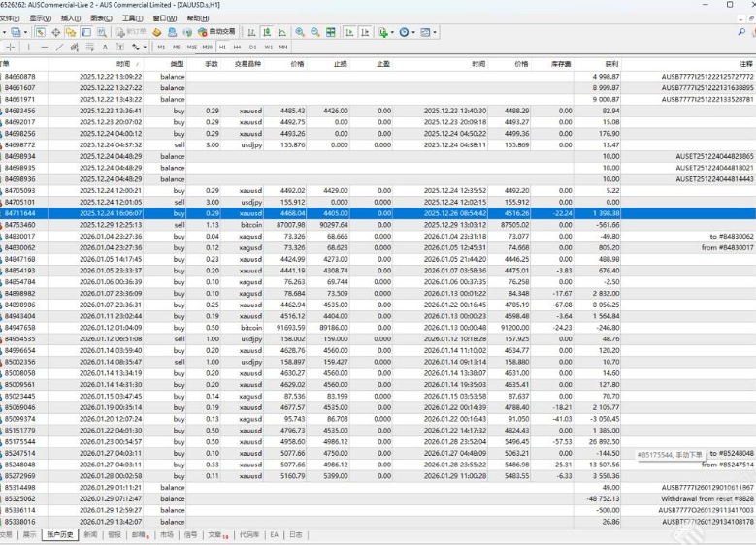Sort history by 获利 (Profit) column header

point(610,63)
